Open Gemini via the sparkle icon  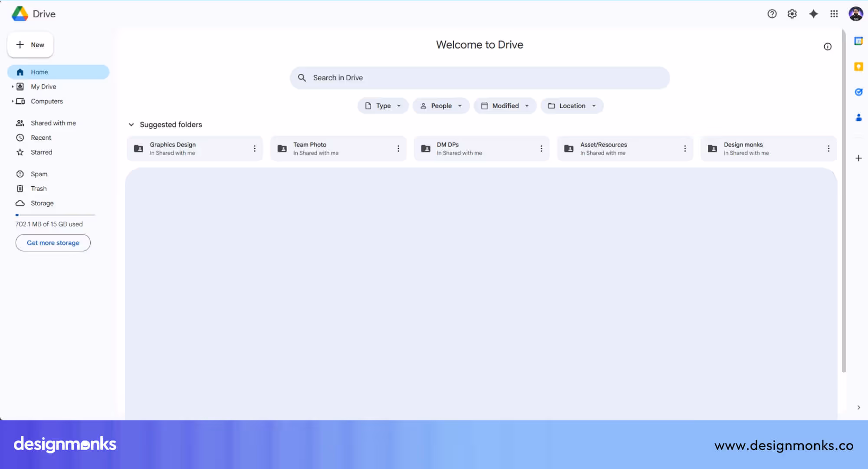pos(813,13)
